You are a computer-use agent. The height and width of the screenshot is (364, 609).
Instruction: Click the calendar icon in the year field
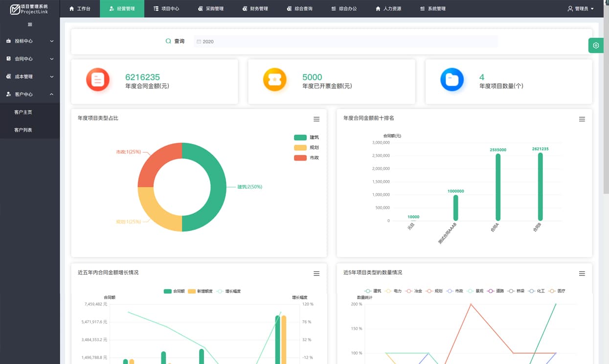[199, 42]
